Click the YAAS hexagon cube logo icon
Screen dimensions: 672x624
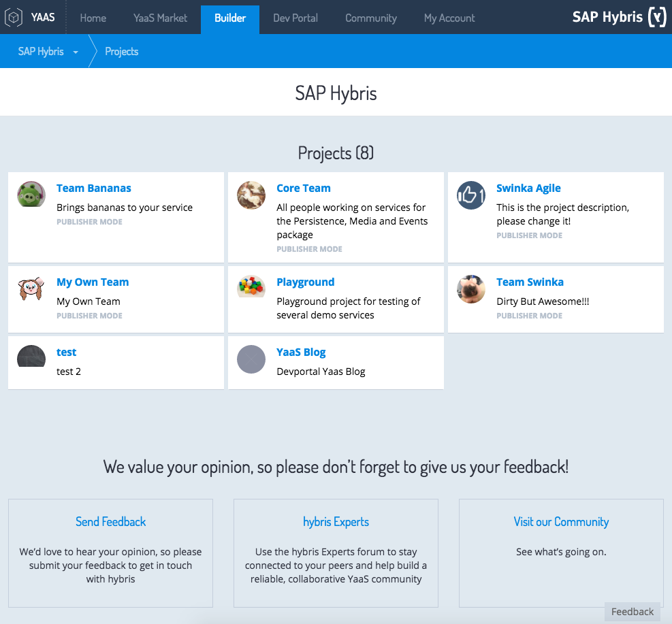point(14,18)
